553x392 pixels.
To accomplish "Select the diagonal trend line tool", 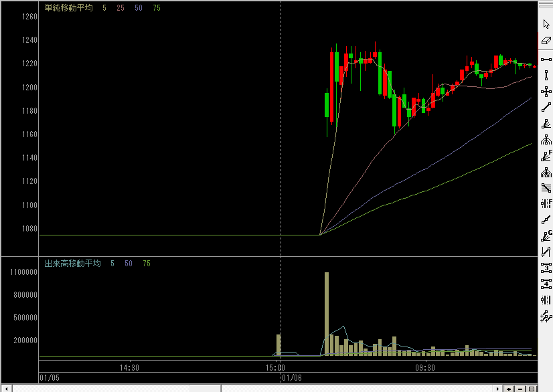I will [x=546, y=107].
